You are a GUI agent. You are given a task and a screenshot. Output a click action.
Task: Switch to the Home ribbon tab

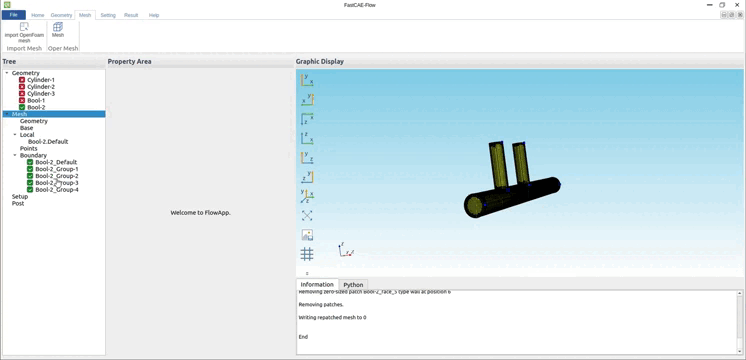pos(38,15)
